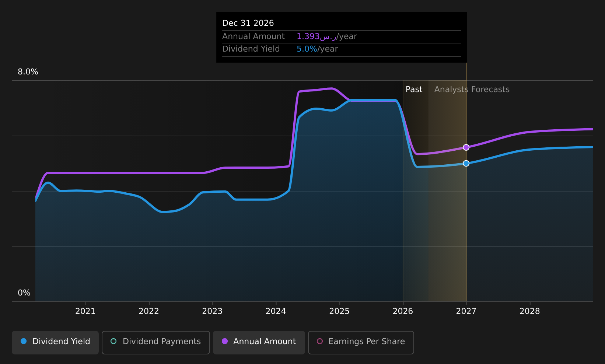The width and height of the screenshot is (605, 364).
Task: Click the 2022 axis label
Action: pos(149,311)
